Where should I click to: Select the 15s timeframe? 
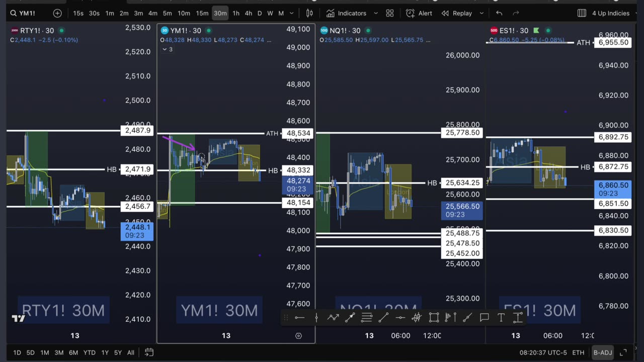(x=78, y=13)
